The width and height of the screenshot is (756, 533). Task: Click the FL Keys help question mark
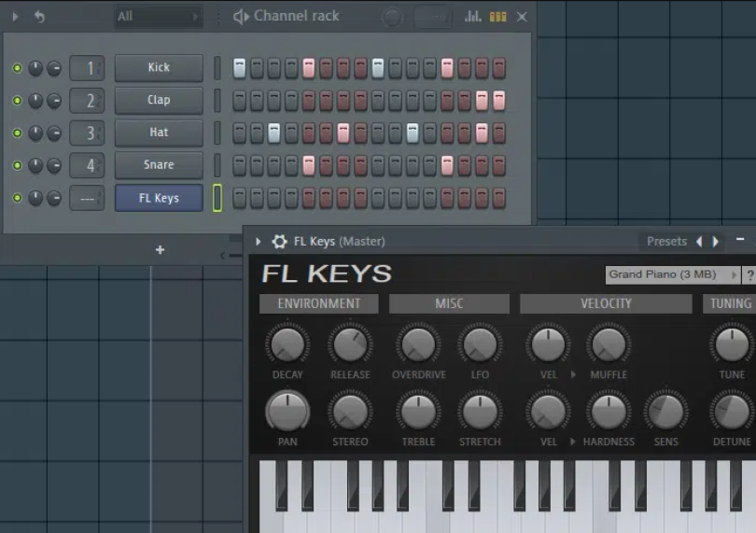point(749,275)
